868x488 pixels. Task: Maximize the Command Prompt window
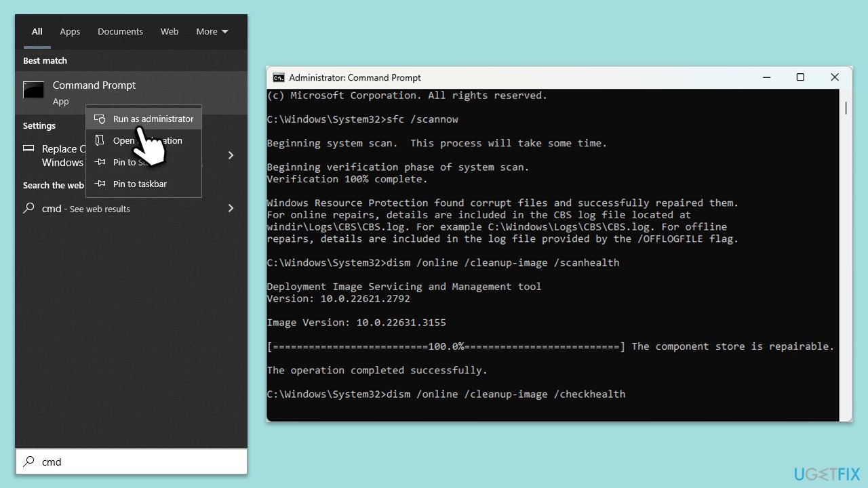800,77
